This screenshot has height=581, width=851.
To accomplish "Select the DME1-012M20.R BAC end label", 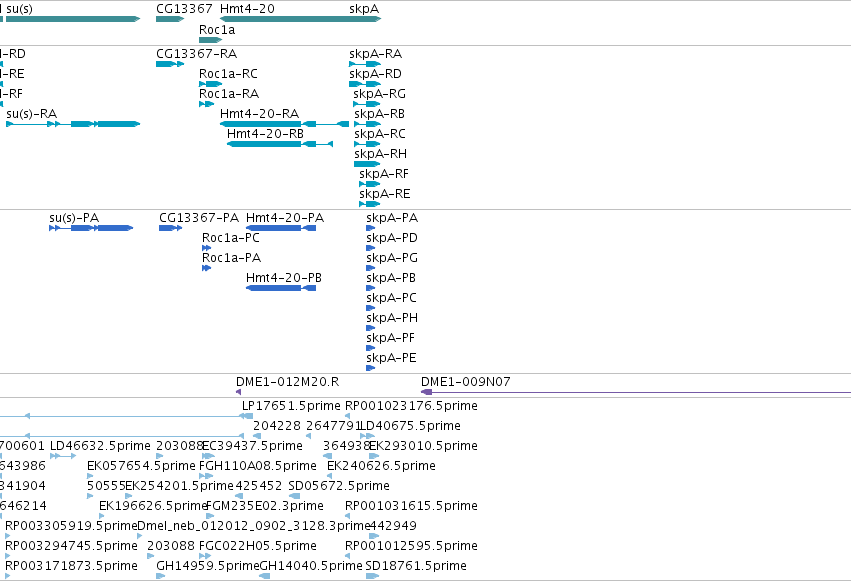I will (x=288, y=382).
